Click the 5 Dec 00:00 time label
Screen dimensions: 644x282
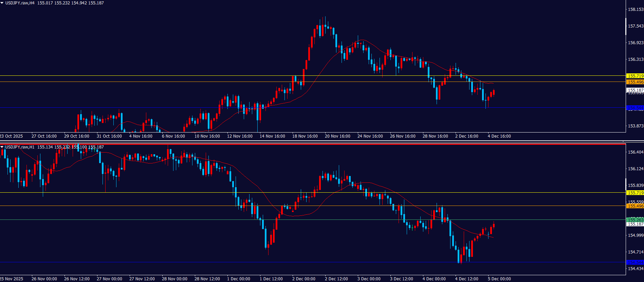(499, 279)
